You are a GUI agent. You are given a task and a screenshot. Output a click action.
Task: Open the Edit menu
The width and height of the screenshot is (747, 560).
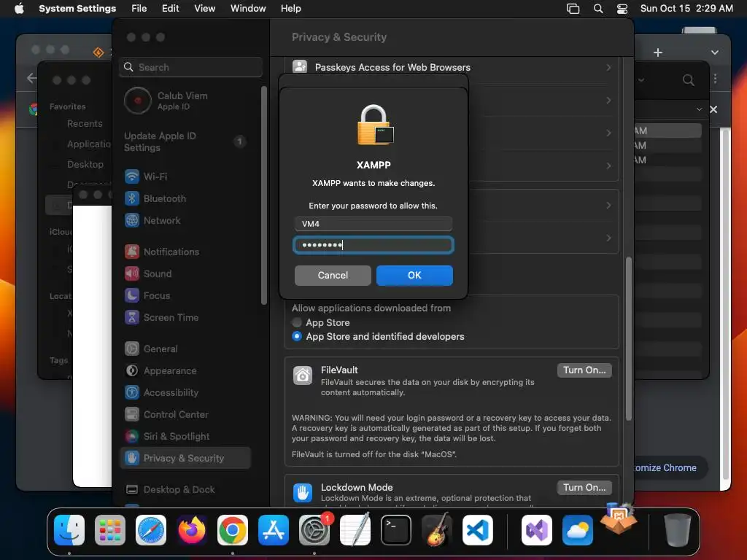[170, 8]
